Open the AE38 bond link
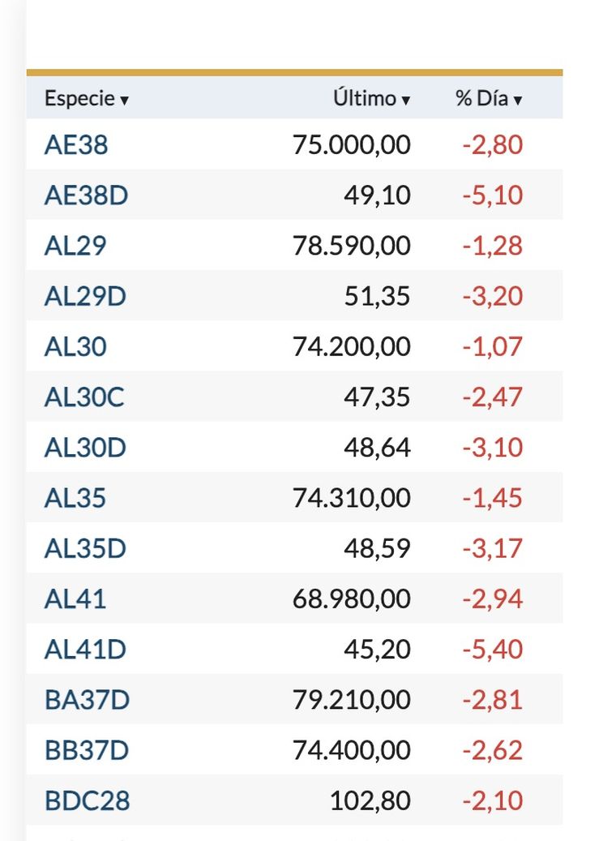Image resolution: width=616 pixels, height=841 pixels. 76,145
